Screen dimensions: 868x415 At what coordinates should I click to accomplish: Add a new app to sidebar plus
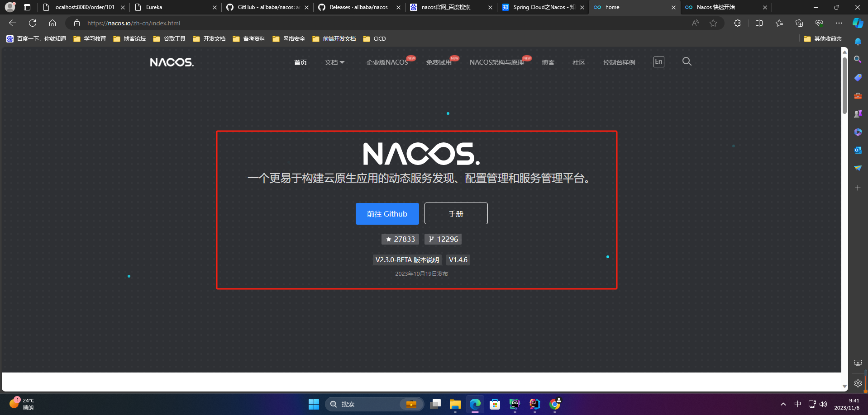(x=858, y=188)
